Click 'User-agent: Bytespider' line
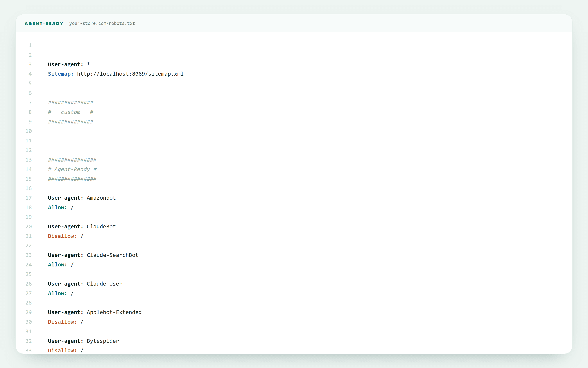The width and height of the screenshot is (588, 368). [83, 341]
